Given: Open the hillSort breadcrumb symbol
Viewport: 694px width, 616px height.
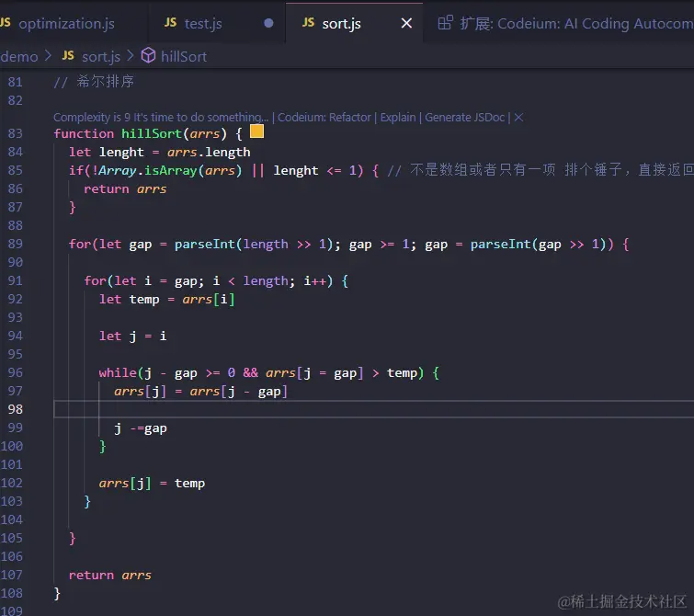Looking at the screenshot, I should pyautogui.click(x=184, y=57).
